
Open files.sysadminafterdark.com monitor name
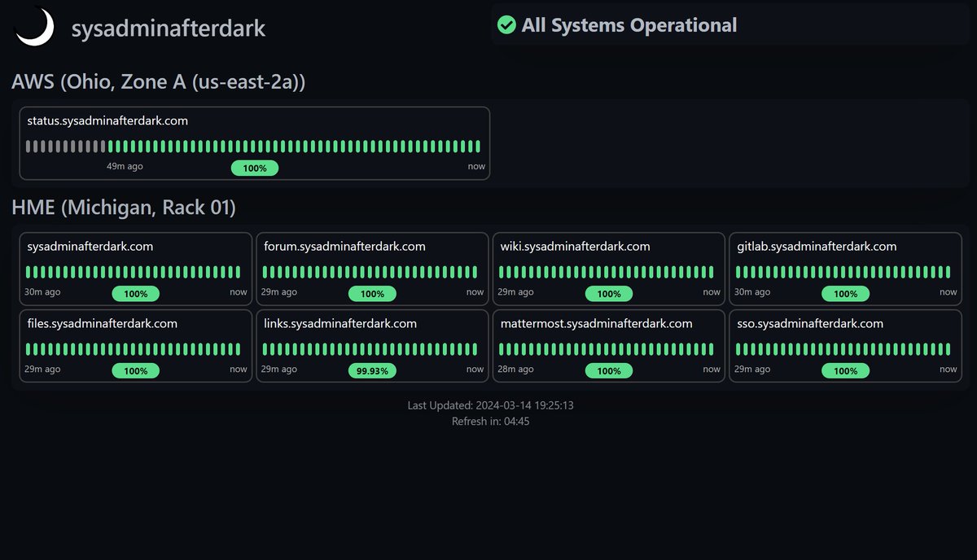tap(103, 323)
